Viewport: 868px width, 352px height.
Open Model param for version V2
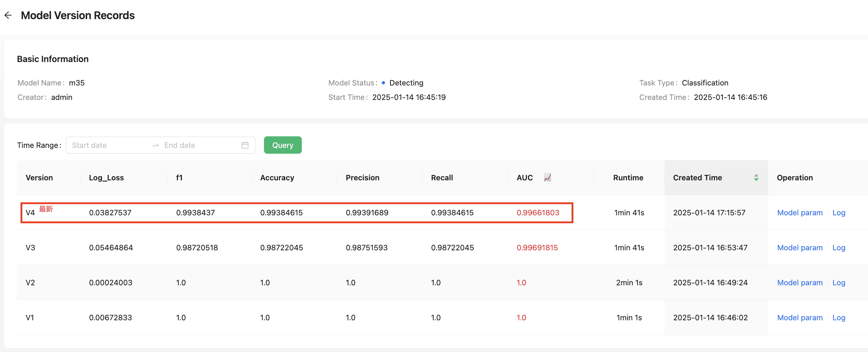[x=800, y=283]
